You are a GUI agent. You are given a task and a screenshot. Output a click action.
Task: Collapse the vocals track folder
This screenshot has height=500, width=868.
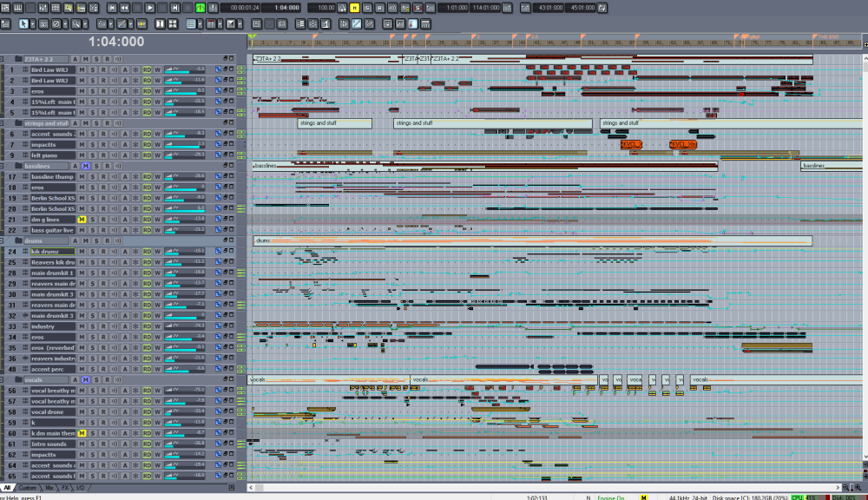(x=4, y=379)
